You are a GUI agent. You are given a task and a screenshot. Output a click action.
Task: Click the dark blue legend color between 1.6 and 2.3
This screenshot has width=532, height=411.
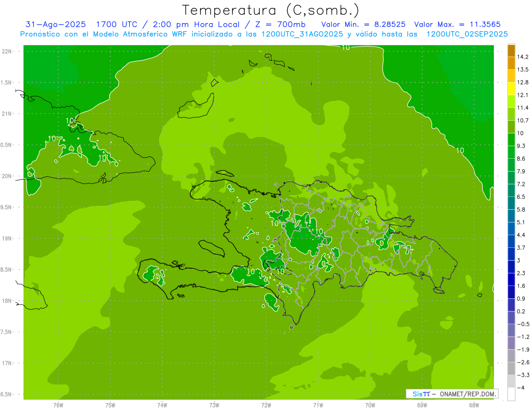(511, 280)
